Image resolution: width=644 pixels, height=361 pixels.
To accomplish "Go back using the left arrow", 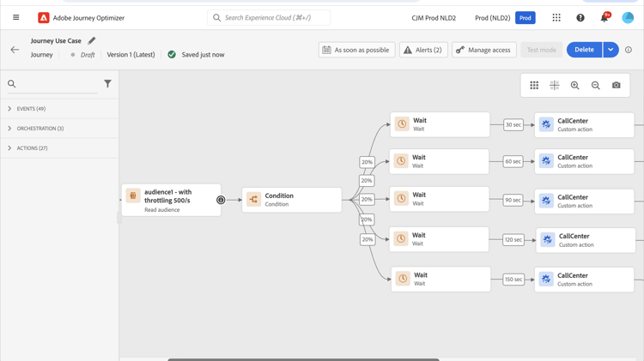I will tap(15, 50).
